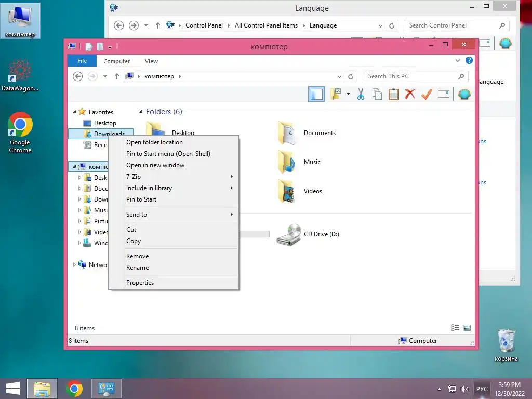The image size is (532, 399).
Task: Switch to large icons view in status bar
Action: [x=467, y=328]
